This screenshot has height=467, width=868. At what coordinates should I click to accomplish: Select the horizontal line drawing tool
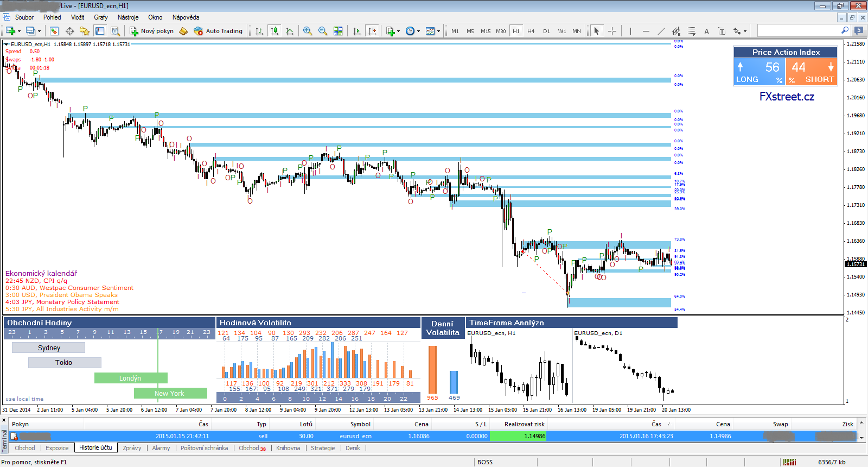pos(646,31)
